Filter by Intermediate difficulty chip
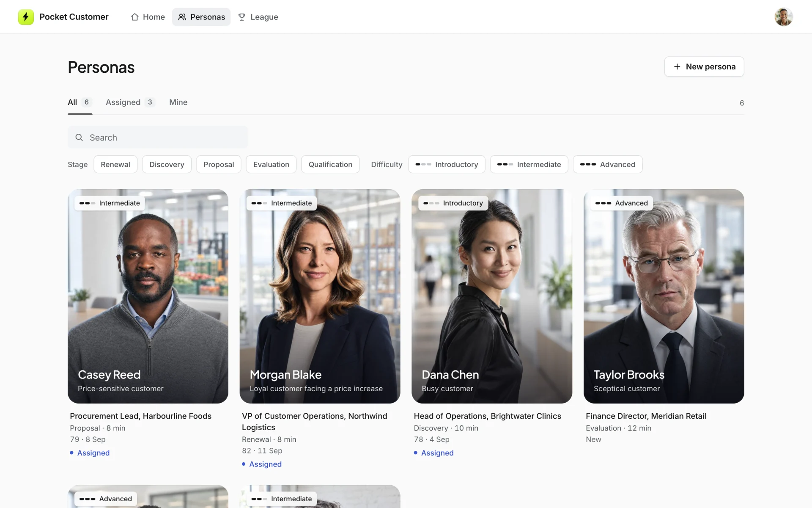 529,165
